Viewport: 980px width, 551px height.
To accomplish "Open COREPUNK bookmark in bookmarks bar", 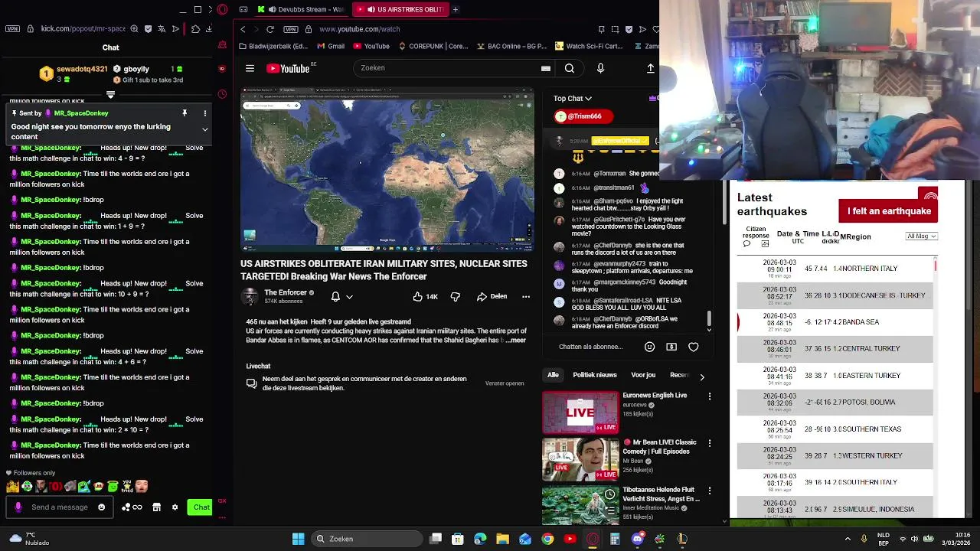I will [x=433, y=46].
